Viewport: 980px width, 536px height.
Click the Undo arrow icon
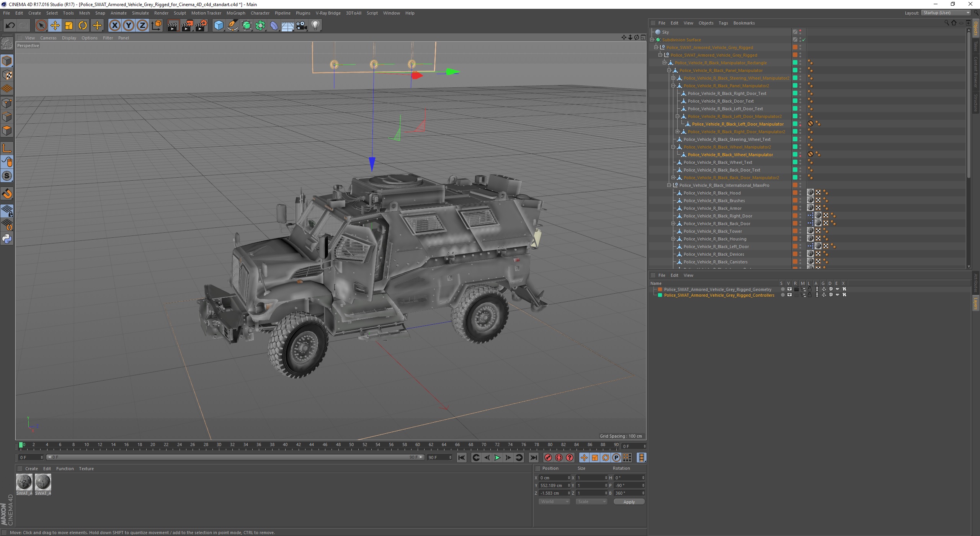(10, 26)
